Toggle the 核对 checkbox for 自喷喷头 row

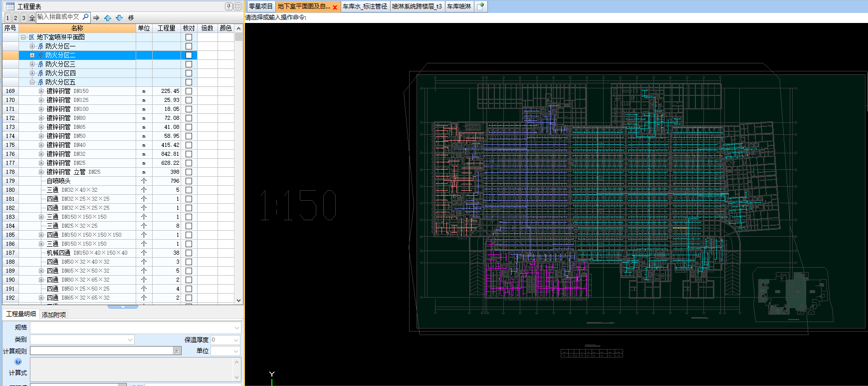(189, 181)
